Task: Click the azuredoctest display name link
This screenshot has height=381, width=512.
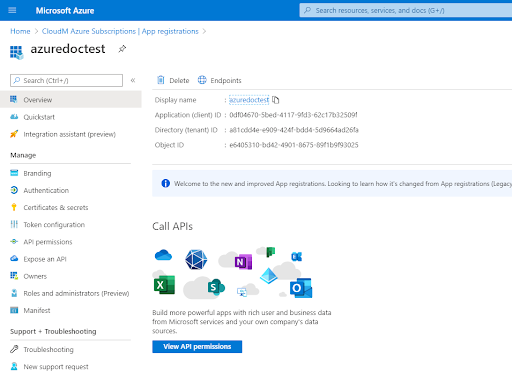Action: pyautogui.click(x=249, y=100)
